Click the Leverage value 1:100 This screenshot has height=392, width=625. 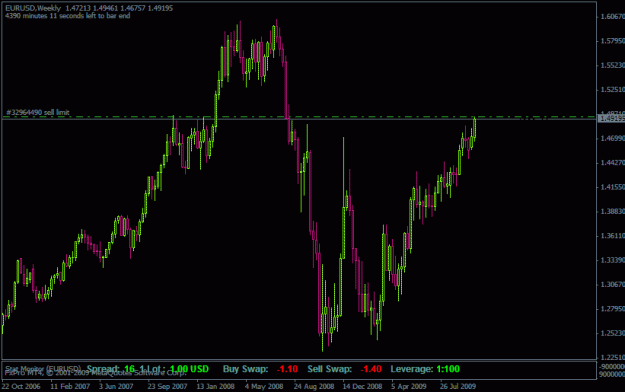(448, 369)
